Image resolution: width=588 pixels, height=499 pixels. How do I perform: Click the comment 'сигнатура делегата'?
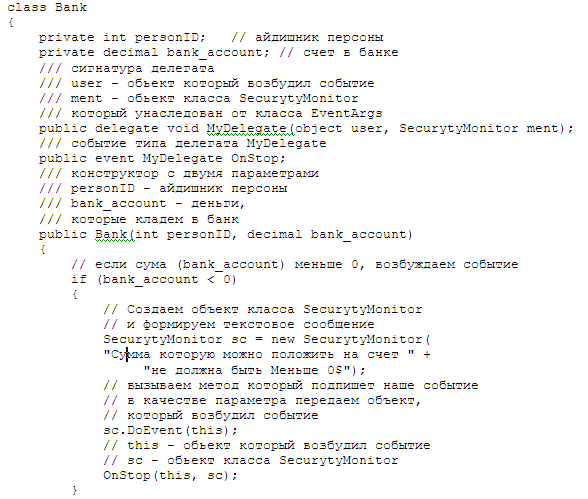pyautogui.click(x=143, y=69)
